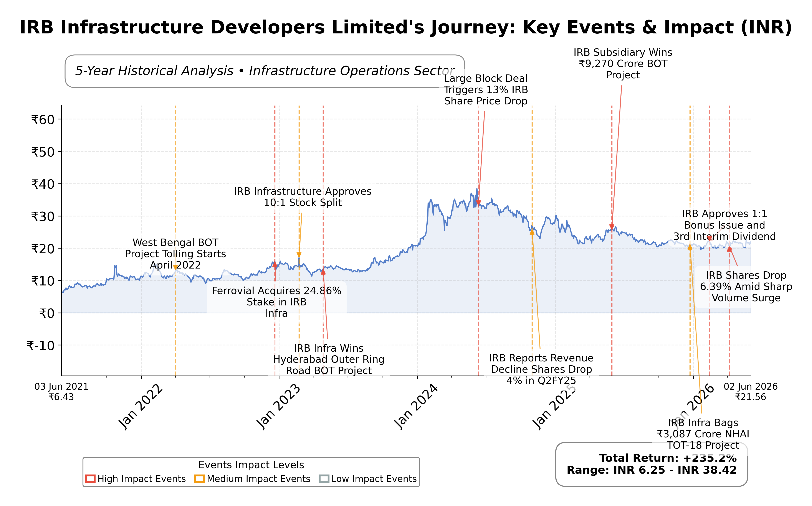
Task: Click the orange marker on West Bengal event
Action: [x=175, y=267]
